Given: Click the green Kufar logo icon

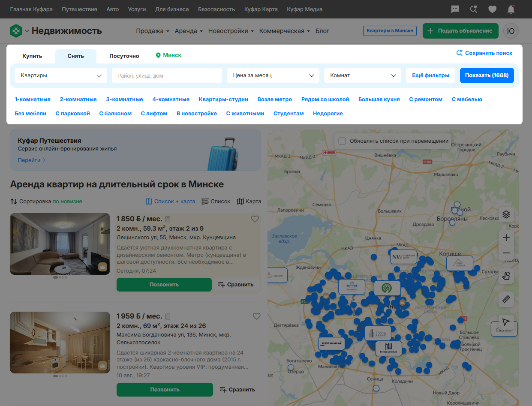Looking at the screenshot, I should (x=16, y=31).
